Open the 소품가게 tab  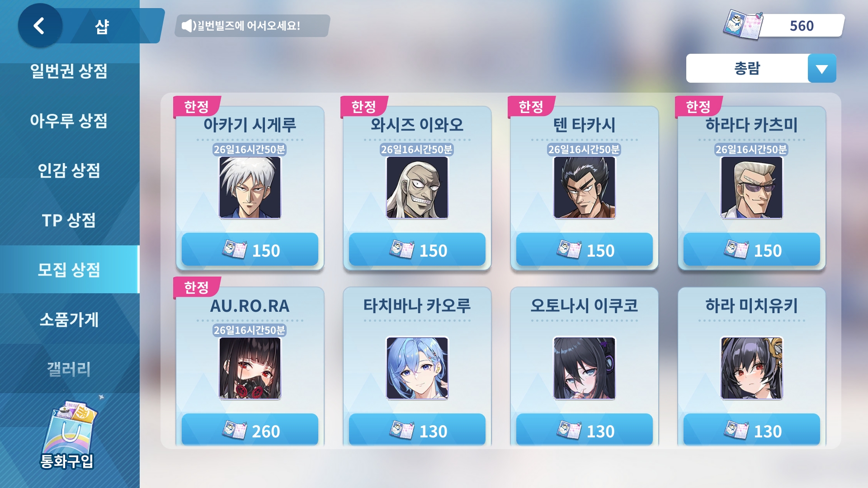(69, 319)
